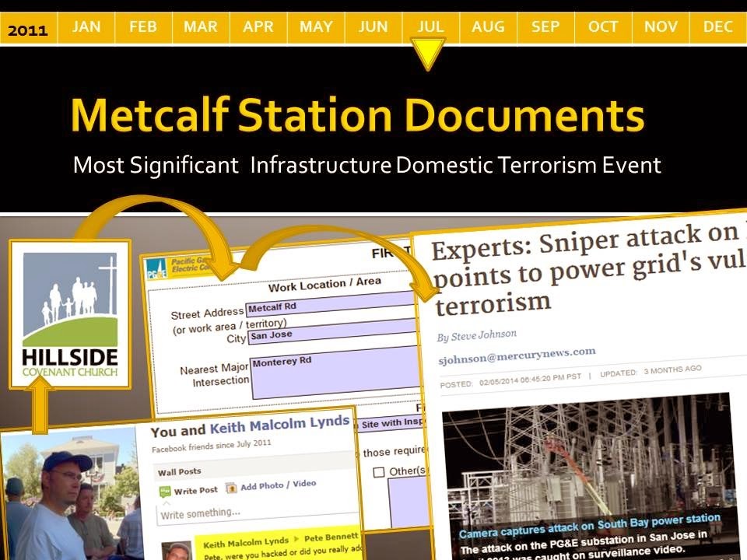Select APR on the 2011 timeline
Screen dimensions: 747x560
click(x=258, y=27)
